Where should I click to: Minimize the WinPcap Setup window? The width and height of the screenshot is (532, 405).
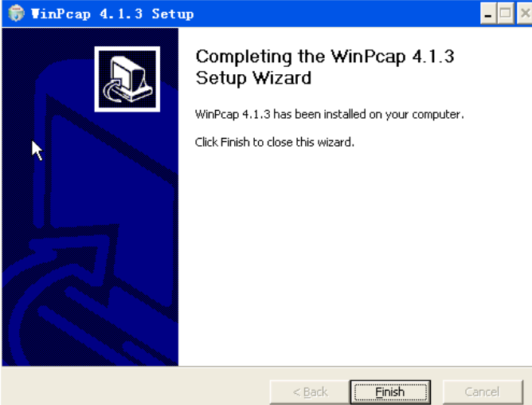pyautogui.click(x=488, y=14)
